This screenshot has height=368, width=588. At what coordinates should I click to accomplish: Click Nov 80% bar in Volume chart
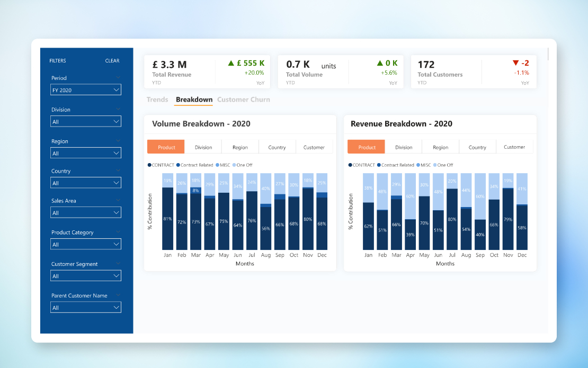(308, 219)
